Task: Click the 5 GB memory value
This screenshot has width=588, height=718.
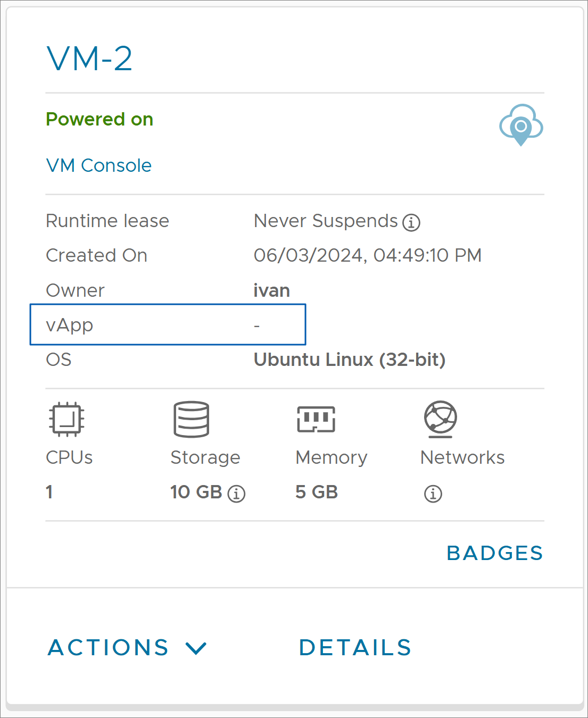Action: 317,492
